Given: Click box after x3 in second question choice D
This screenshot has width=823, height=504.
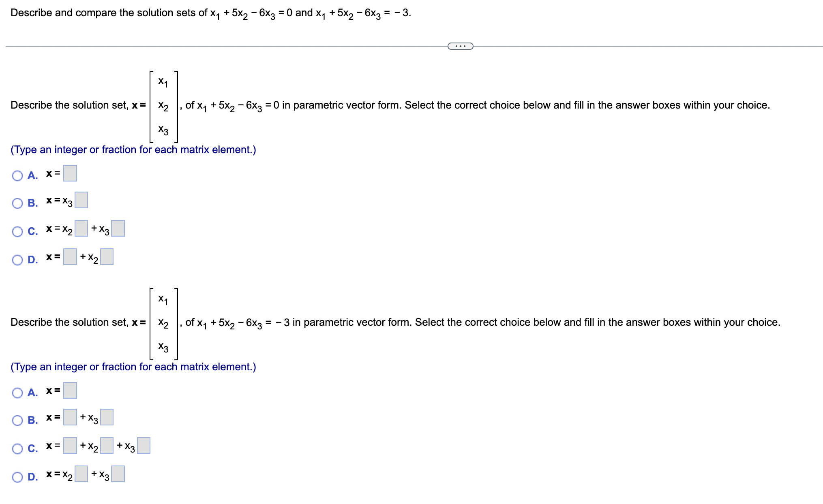Looking at the screenshot, I should click(x=117, y=474).
